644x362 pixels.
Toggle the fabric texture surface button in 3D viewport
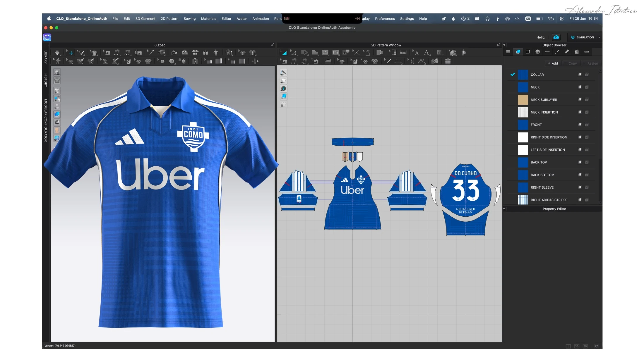click(57, 114)
